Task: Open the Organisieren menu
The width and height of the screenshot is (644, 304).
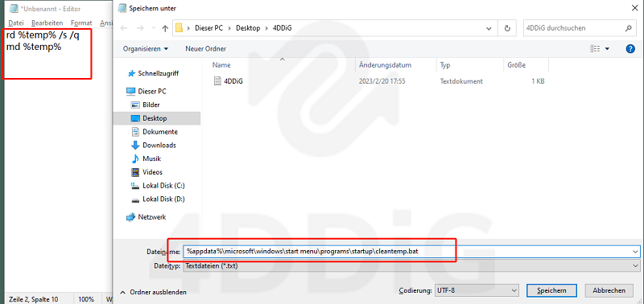Action: coord(146,49)
